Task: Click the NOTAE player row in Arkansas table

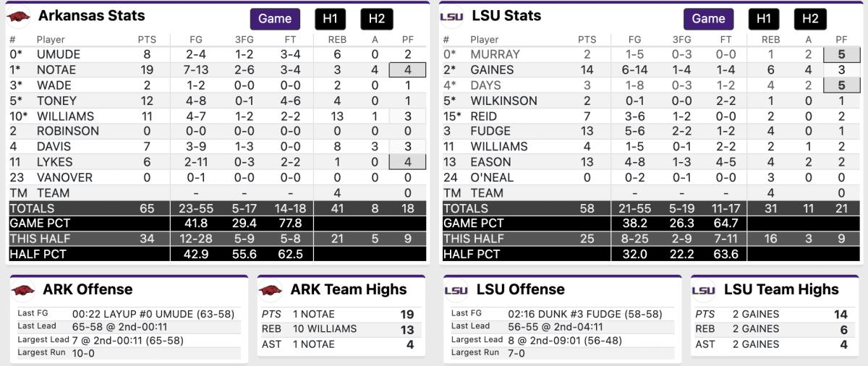Action: tap(217, 69)
